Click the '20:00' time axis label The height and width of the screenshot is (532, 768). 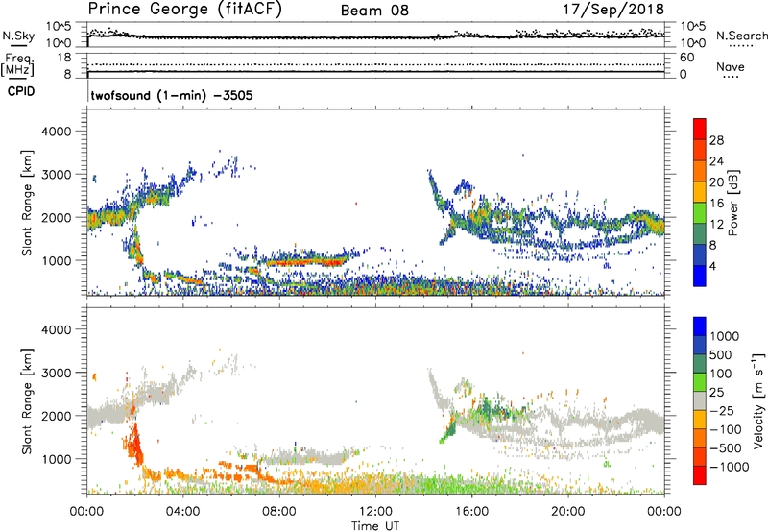point(568,512)
